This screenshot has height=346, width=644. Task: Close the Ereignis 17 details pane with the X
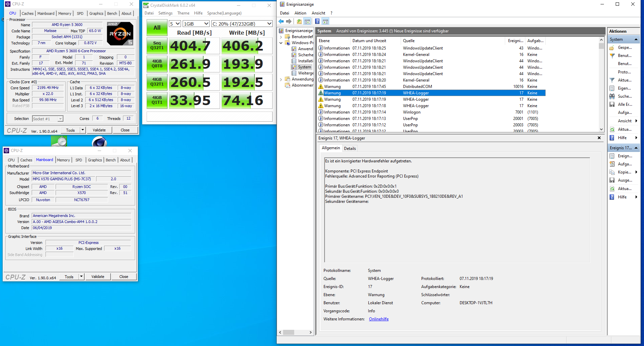pos(599,138)
